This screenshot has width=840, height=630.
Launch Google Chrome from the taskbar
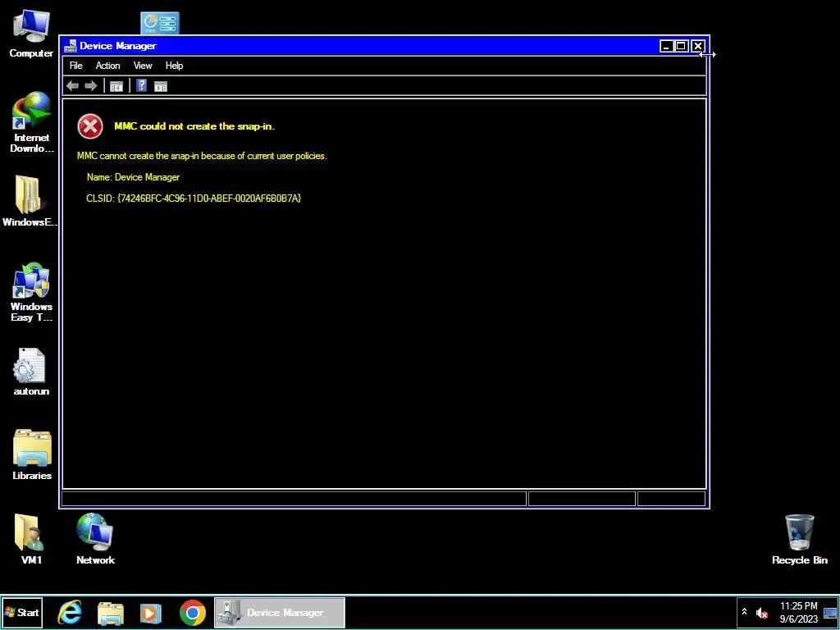point(192,612)
